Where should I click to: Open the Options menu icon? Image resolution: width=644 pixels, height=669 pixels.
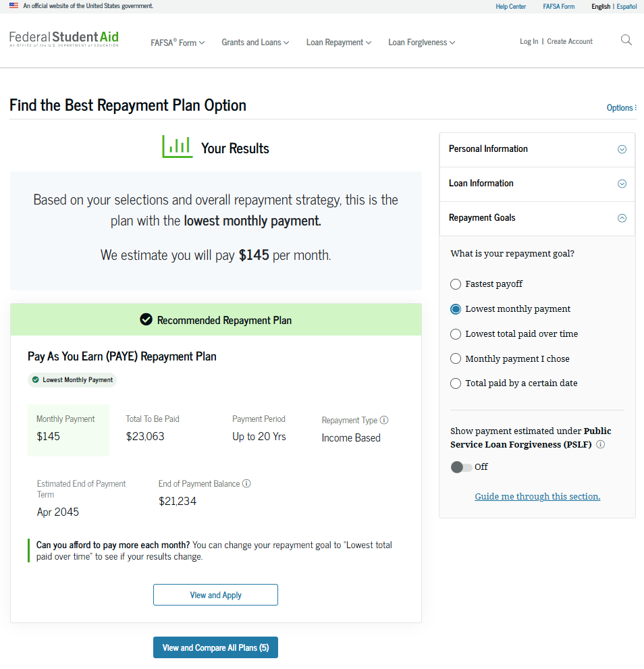coord(635,107)
